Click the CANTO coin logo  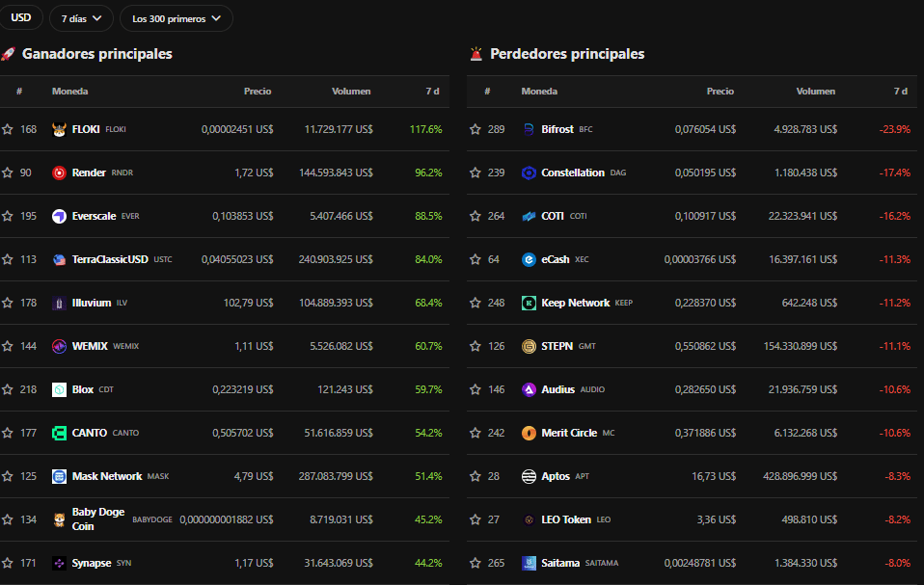[x=59, y=433]
